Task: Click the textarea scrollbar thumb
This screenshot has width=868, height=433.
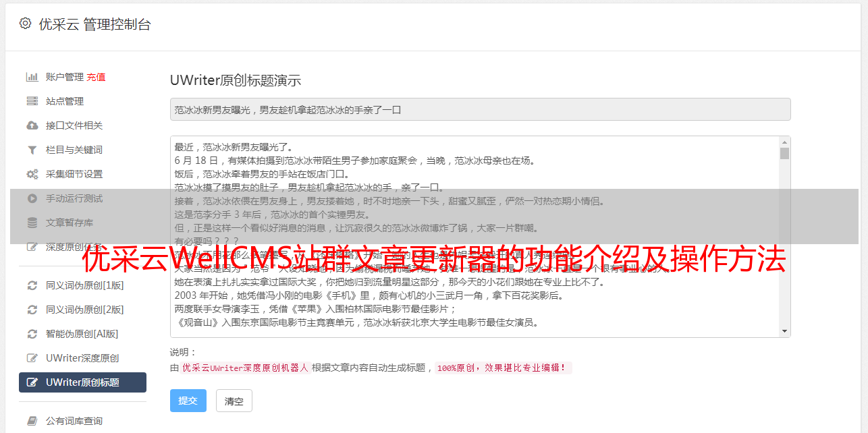Action: [x=784, y=153]
